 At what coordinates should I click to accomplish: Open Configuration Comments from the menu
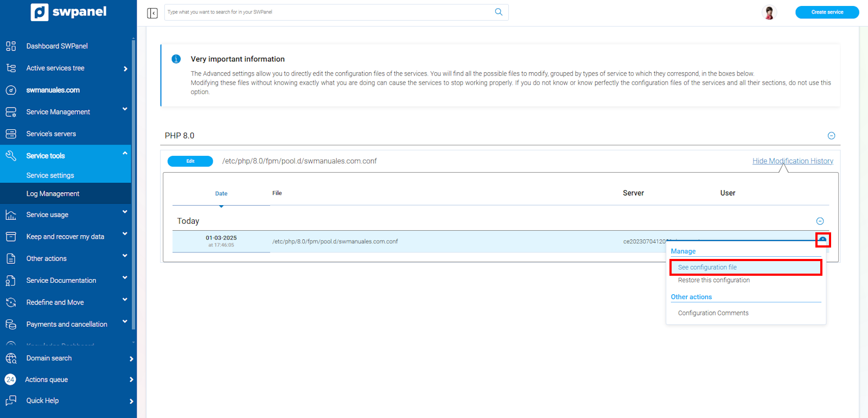713,313
